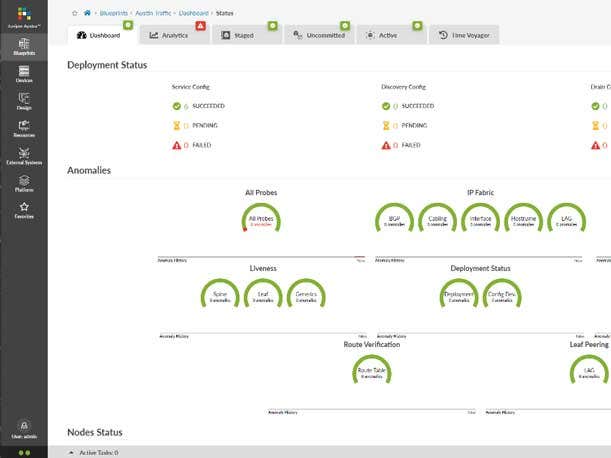Open Devices in the left sidebar
611x458 pixels.
(23, 73)
